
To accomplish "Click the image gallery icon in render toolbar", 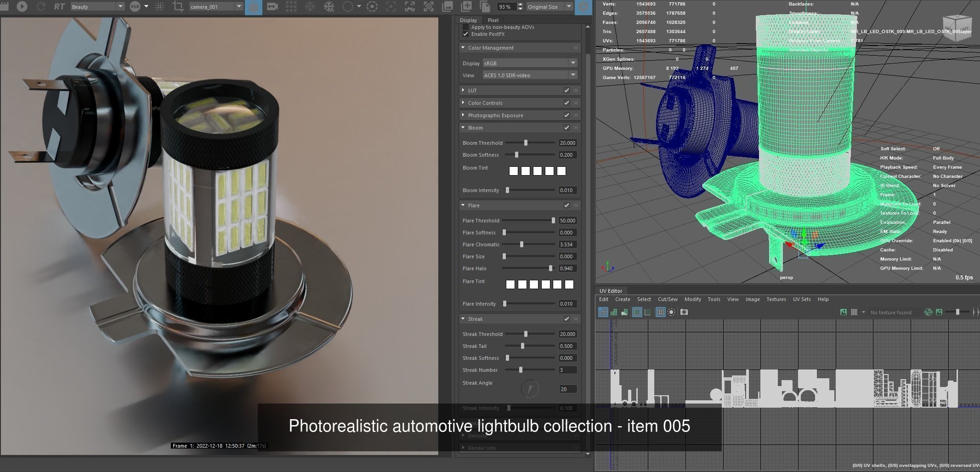I will (447, 6).
